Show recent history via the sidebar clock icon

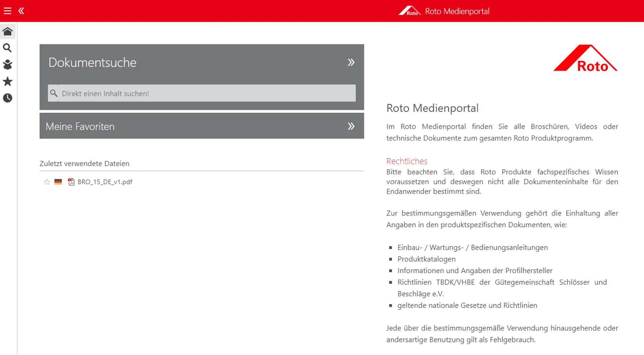pyautogui.click(x=7, y=98)
